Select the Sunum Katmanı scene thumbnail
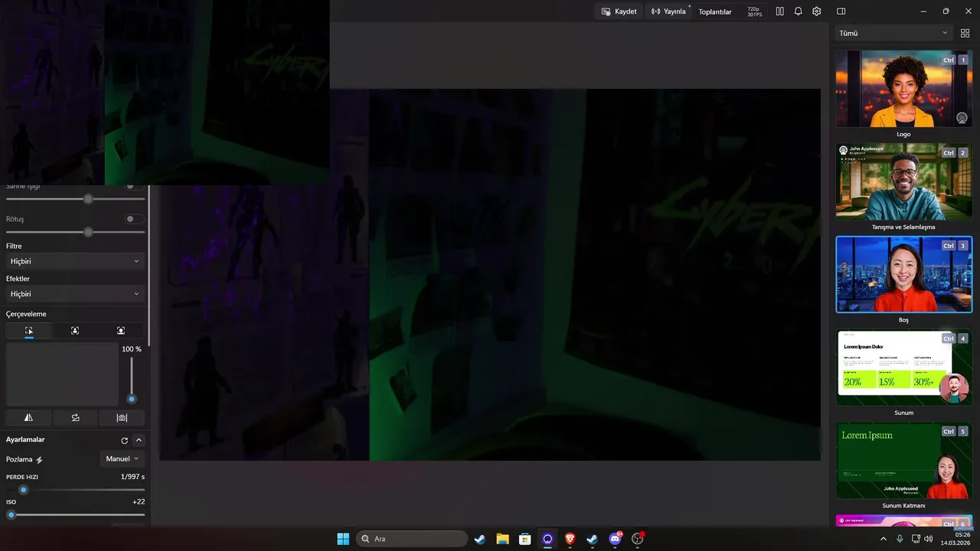The width and height of the screenshot is (980, 551). 904,460
